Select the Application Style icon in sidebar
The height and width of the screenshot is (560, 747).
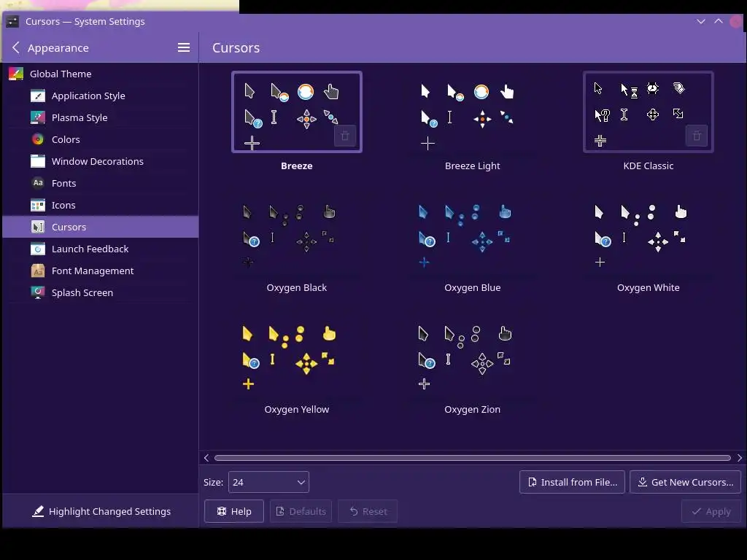(38, 96)
